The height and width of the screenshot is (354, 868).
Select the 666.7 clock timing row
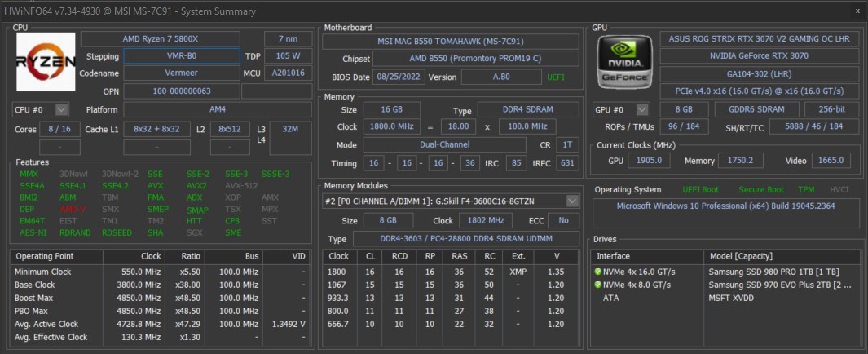(x=451, y=324)
